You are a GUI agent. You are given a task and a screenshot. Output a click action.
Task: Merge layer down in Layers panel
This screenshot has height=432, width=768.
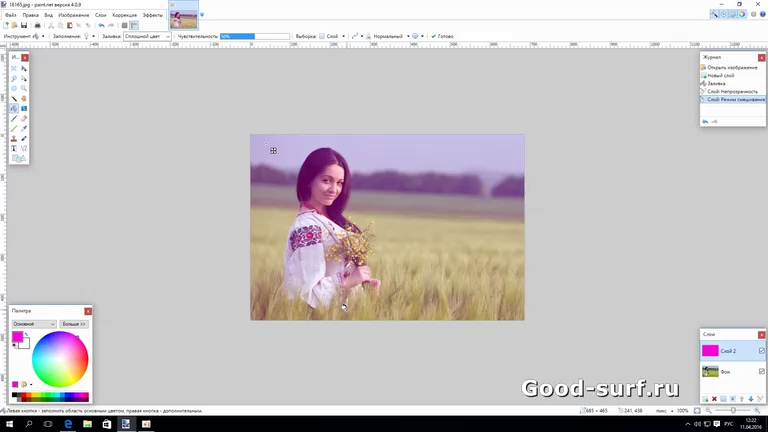pos(733,399)
